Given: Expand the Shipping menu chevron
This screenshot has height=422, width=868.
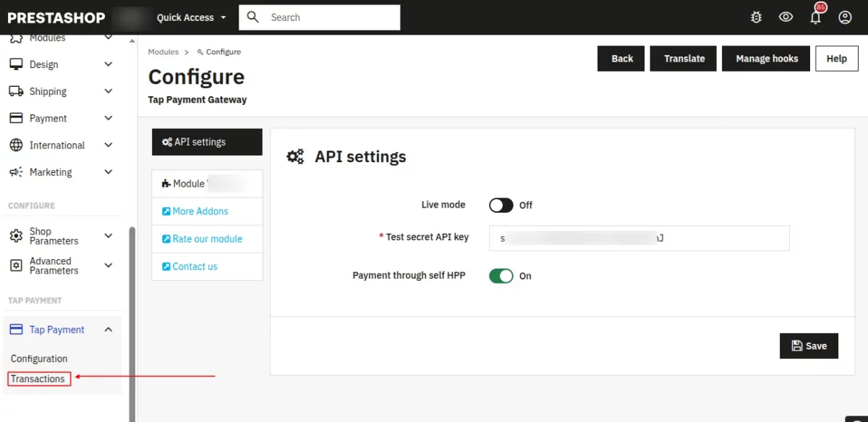Looking at the screenshot, I should [109, 91].
